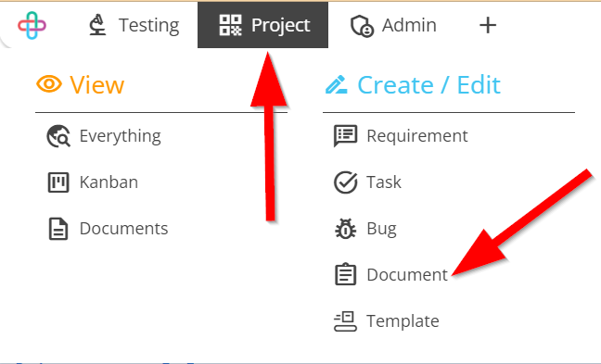Viewport: 601px width, 364px height.
Task: Click the Template stamp icon
Action: point(345,321)
